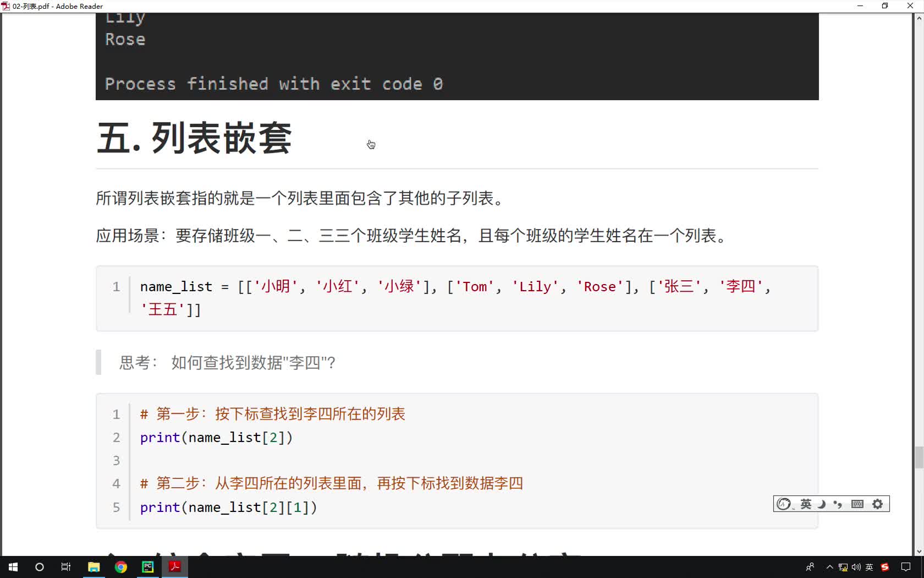
Task: Click the quote 思考: 如何查找到数据"李四"?
Action: pyautogui.click(x=227, y=363)
